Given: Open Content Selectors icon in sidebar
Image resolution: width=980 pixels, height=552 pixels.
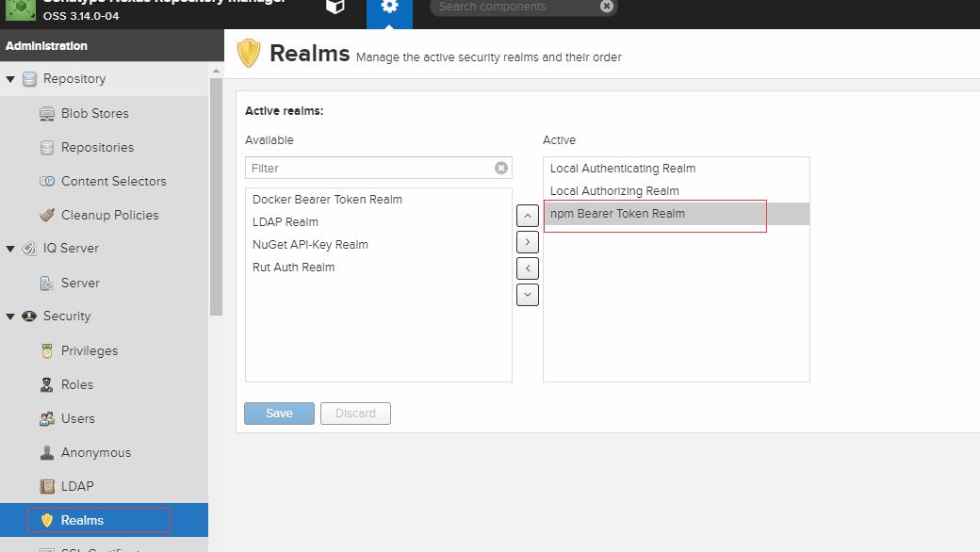Looking at the screenshot, I should coord(47,181).
